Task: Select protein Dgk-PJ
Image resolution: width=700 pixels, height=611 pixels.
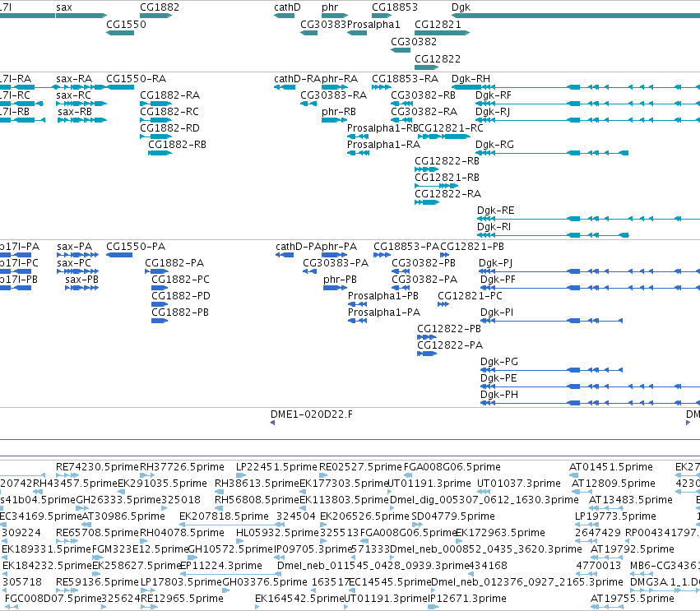Action: point(495,263)
